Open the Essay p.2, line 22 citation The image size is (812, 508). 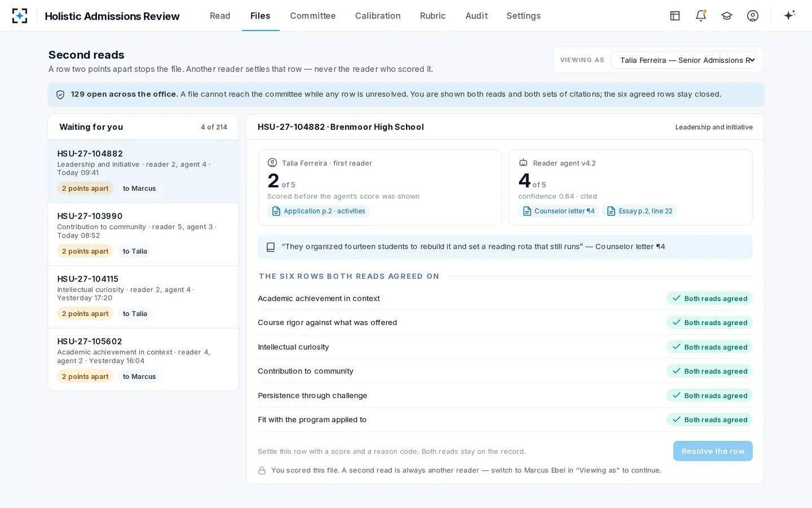pos(639,211)
